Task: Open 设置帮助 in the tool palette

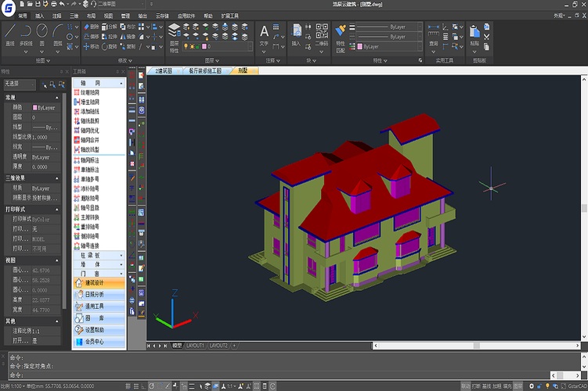Action: point(99,330)
